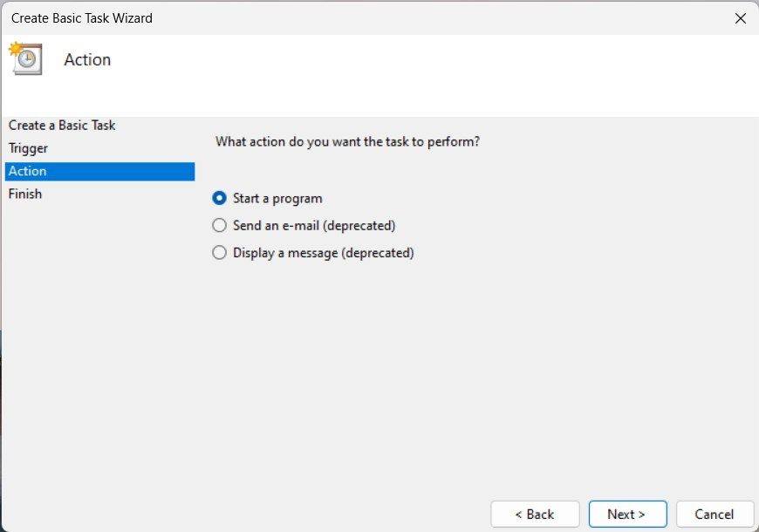
Task: Click the 'Send an e-mail (deprecated)' label text
Action: pyautogui.click(x=314, y=226)
